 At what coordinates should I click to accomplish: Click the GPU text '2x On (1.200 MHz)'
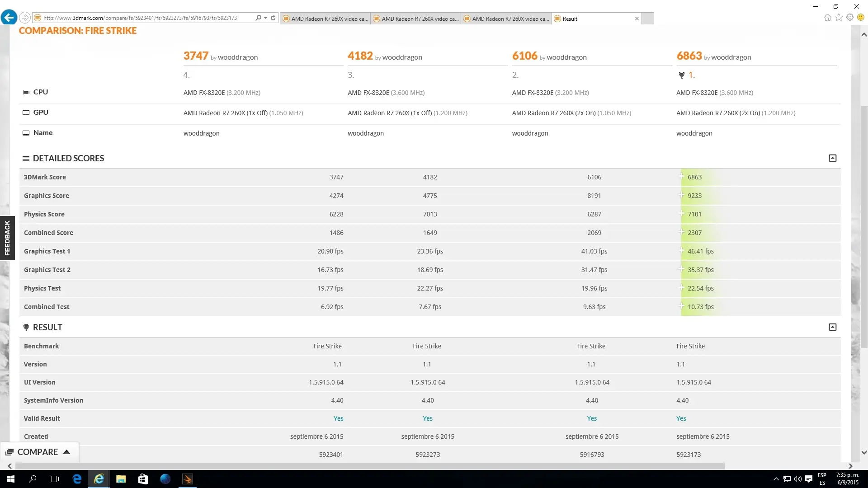pyautogui.click(x=767, y=113)
